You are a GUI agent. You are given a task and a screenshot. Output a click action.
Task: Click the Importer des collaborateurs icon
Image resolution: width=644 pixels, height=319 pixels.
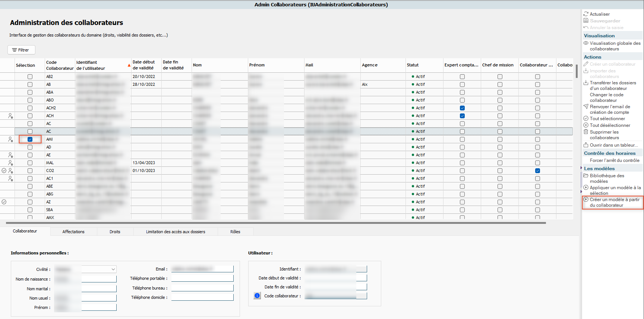[586, 71]
